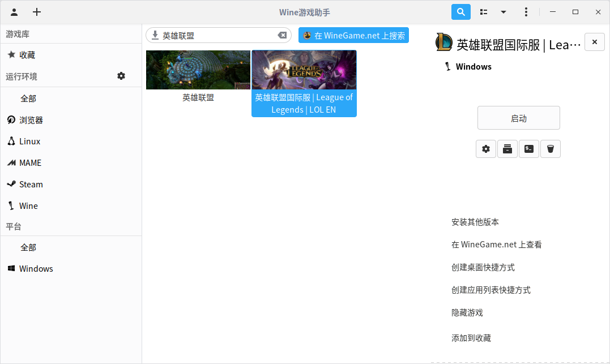
Task: Switch to list view layout
Action: 484,12
